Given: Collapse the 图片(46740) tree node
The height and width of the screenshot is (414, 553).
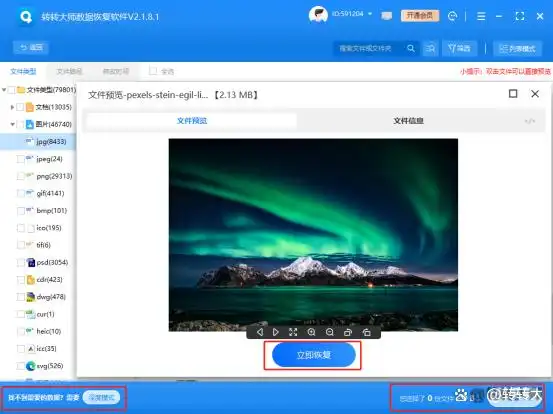Looking at the screenshot, I should coord(12,124).
